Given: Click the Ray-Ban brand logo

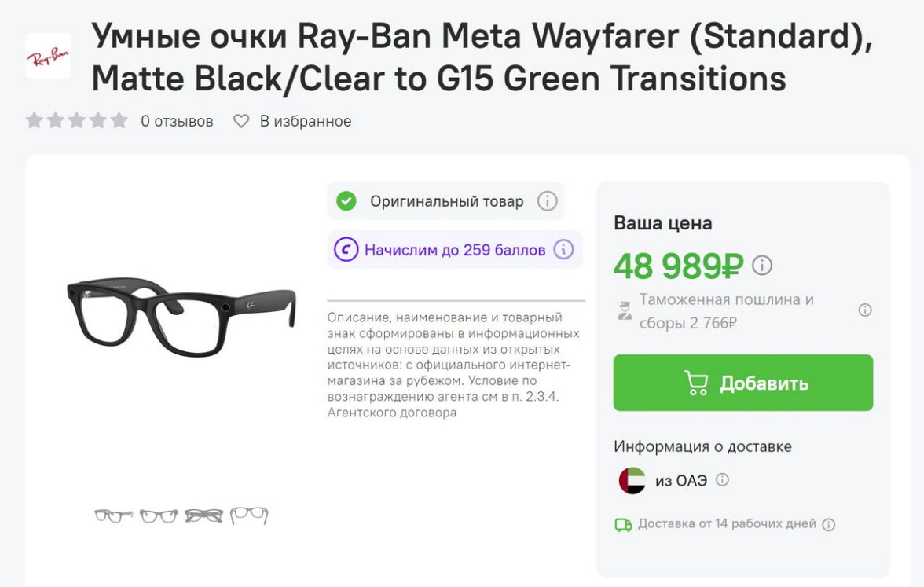Looking at the screenshot, I should point(48,56).
